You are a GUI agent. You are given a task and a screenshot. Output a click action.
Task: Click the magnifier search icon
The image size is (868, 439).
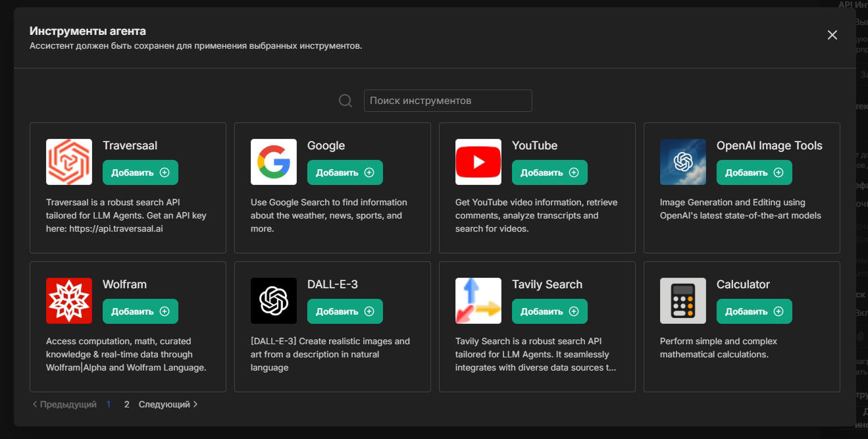coord(345,101)
